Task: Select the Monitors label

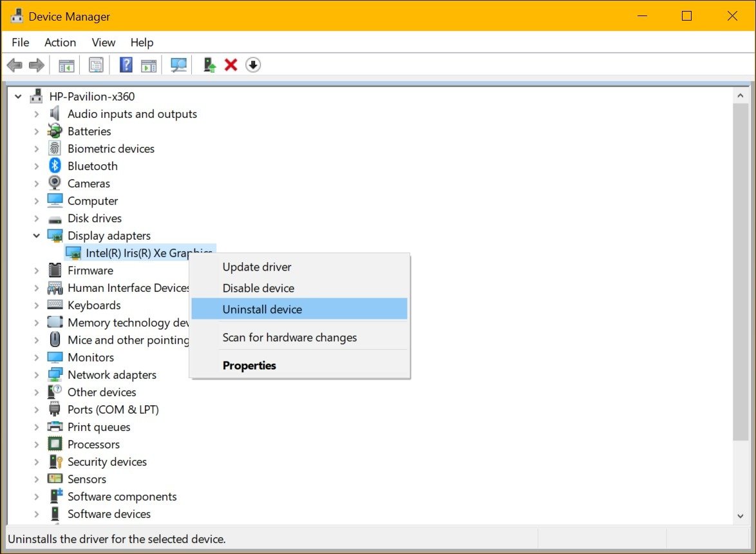Action: tap(91, 358)
